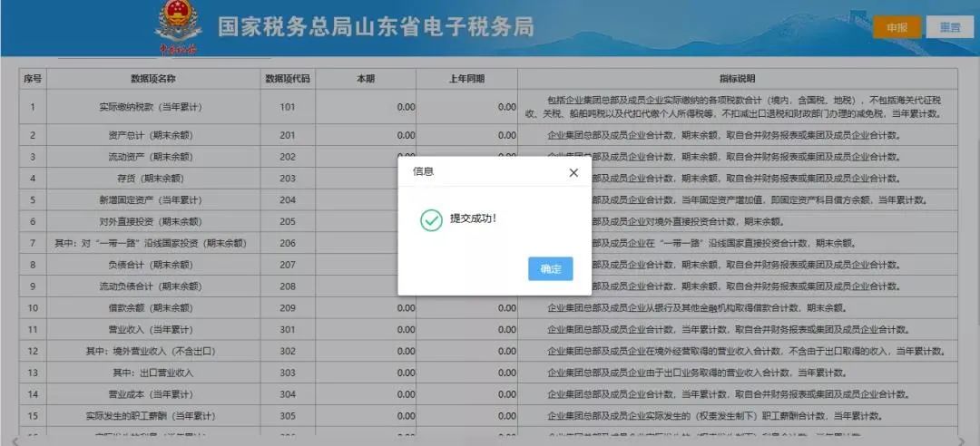Click the 本期 input for code 301
This screenshot has width=980, height=446.
tap(366, 329)
